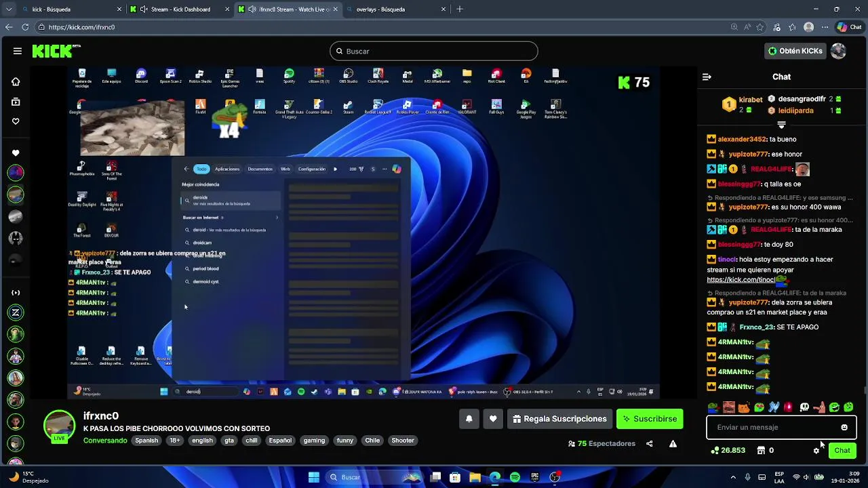
Task: Select the gaming tag
Action: click(x=314, y=441)
